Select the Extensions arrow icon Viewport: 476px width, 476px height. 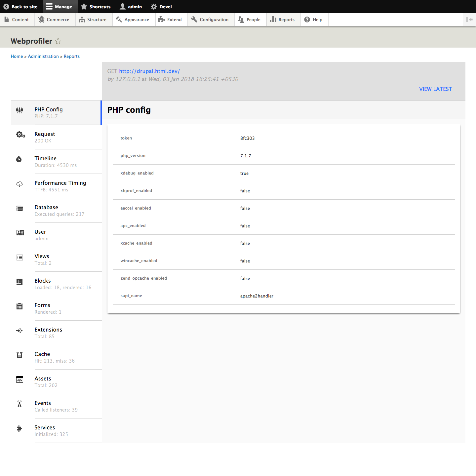pyautogui.click(x=20, y=331)
